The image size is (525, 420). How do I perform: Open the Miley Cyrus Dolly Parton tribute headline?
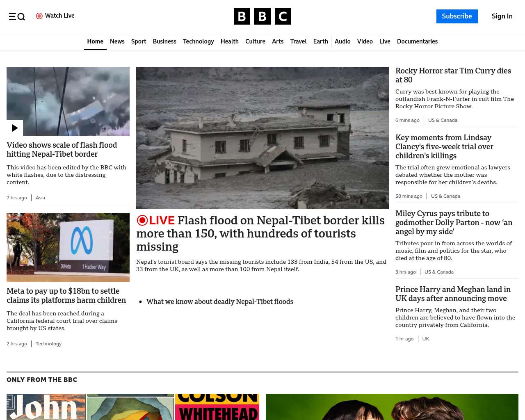click(x=454, y=223)
